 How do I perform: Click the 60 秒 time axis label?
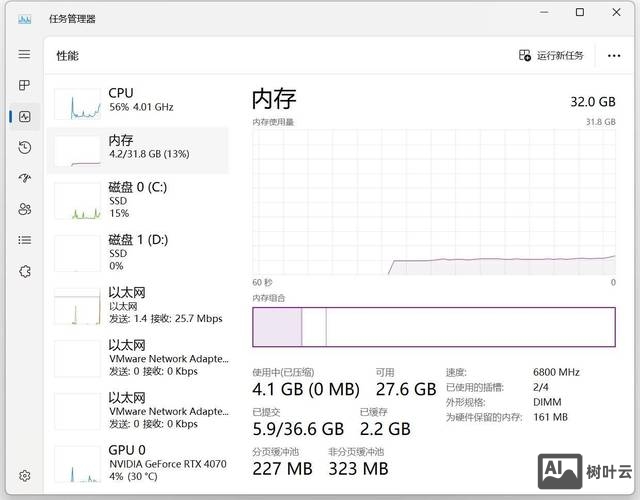tap(262, 282)
